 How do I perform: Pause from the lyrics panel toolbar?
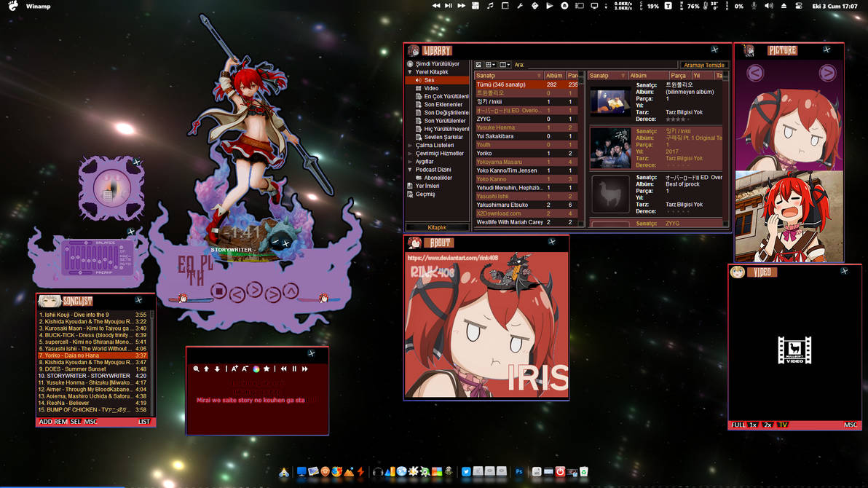pyautogui.click(x=294, y=369)
